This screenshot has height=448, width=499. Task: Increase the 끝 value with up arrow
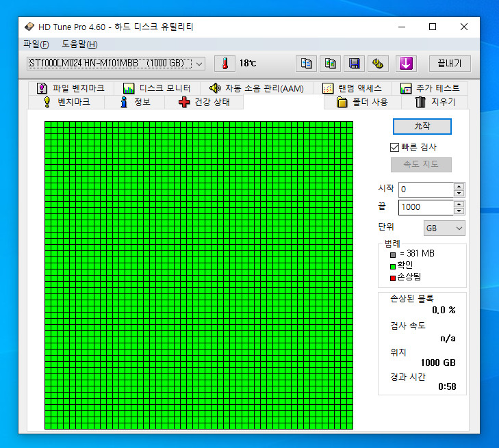pos(459,204)
